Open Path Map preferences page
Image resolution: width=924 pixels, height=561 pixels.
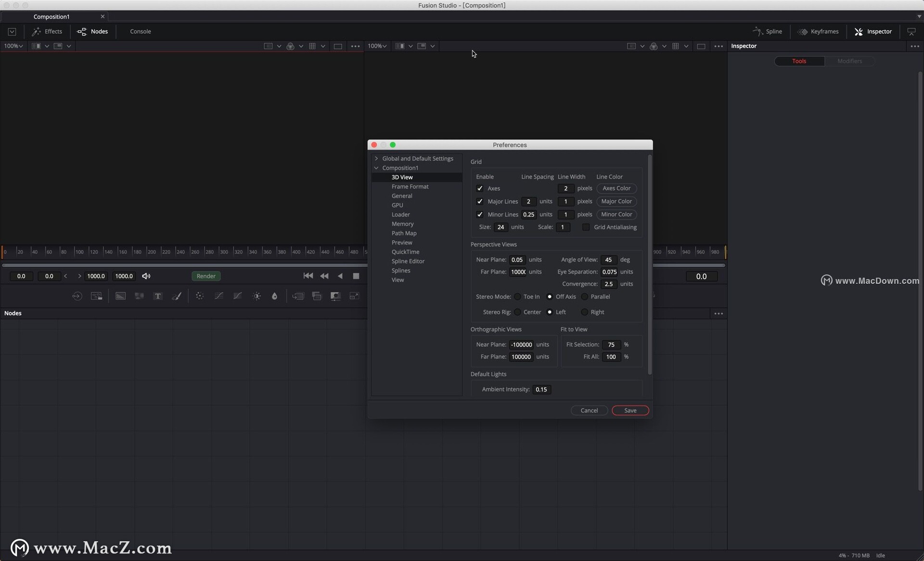(404, 233)
